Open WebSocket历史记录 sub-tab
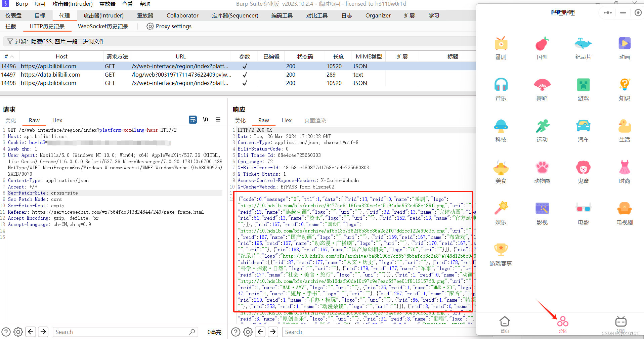Image resolution: width=644 pixels, height=339 pixels. pyautogui.click(x=103, y=26)
